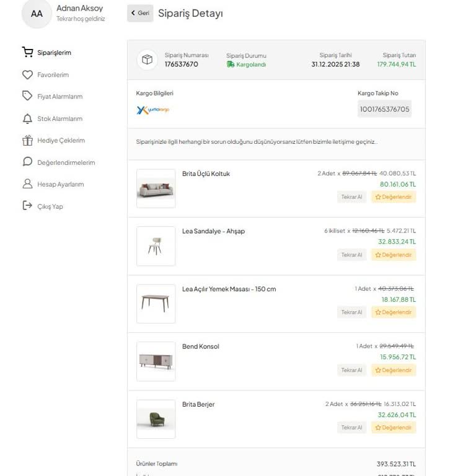Open Değerlendirmelerim menu item
476x476 pixels.
(x=66, y=162)
